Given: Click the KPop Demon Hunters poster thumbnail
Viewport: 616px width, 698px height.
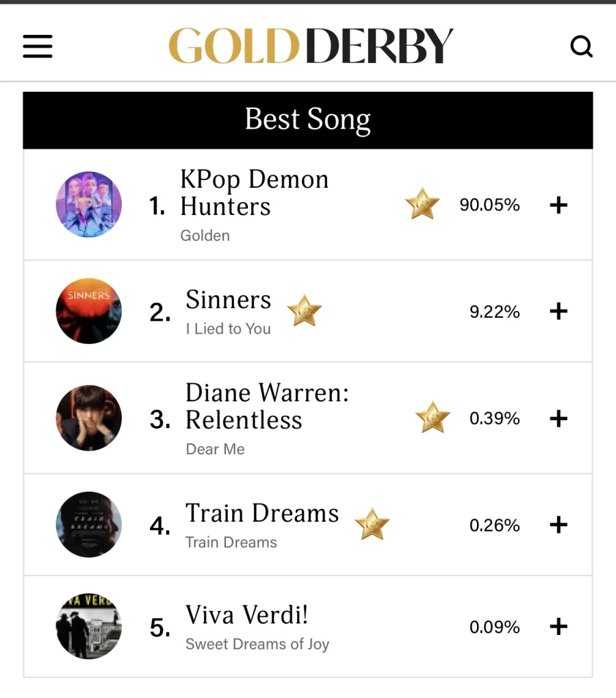Looking at the screenshot, I should point(88,204).
